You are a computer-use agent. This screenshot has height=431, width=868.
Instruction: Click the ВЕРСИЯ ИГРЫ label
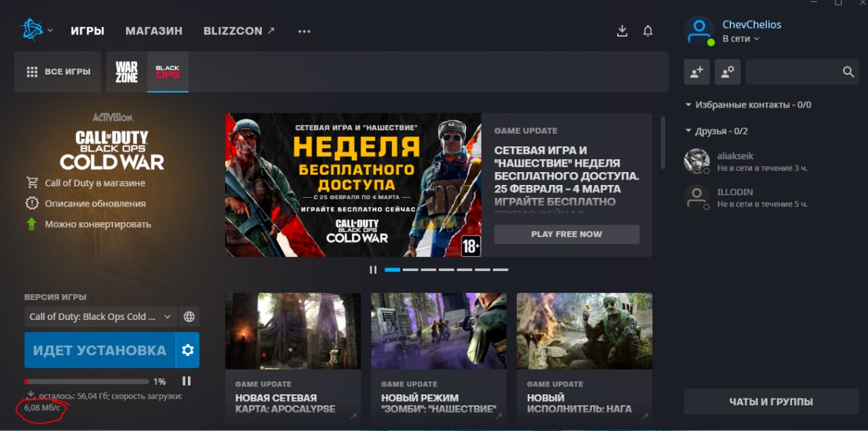[x=56, y=297]
